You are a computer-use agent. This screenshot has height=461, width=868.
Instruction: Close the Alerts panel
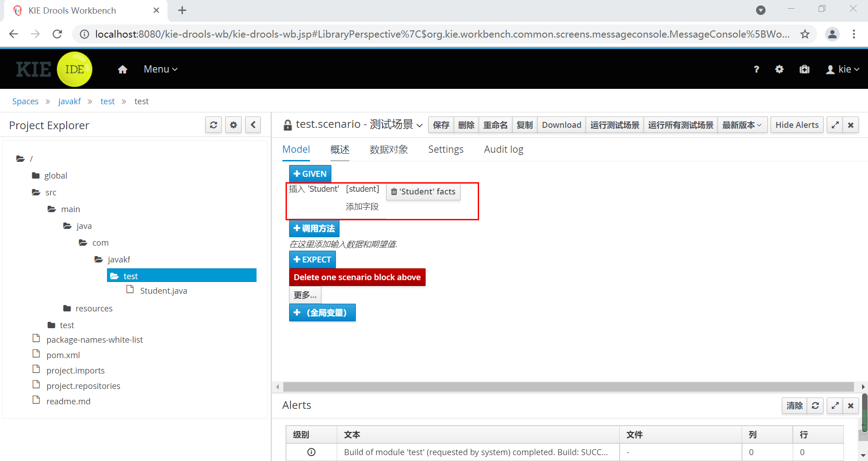(x=851, y=406)
